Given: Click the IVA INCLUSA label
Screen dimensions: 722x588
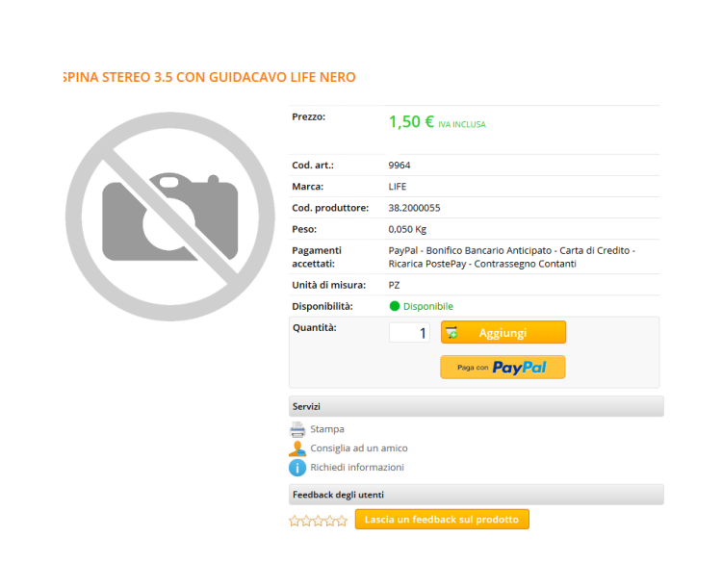Looking at the screenshot, I should point(462,125).
